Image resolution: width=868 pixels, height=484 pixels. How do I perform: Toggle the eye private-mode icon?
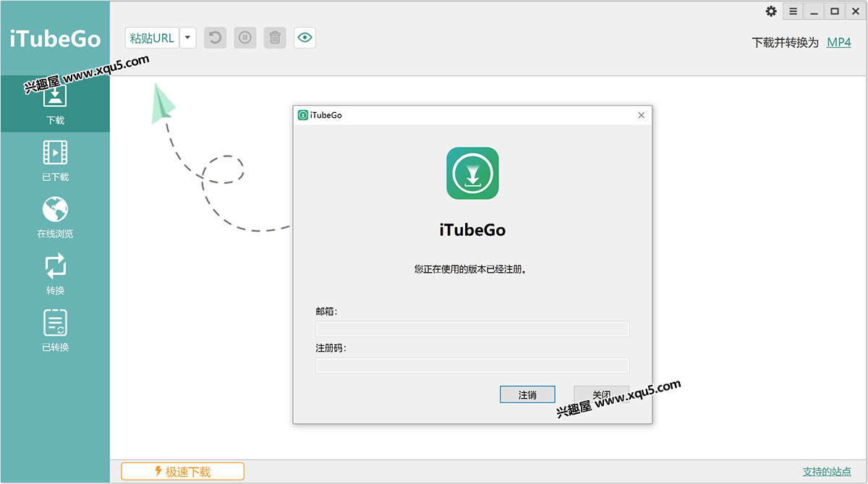(305, 38)
